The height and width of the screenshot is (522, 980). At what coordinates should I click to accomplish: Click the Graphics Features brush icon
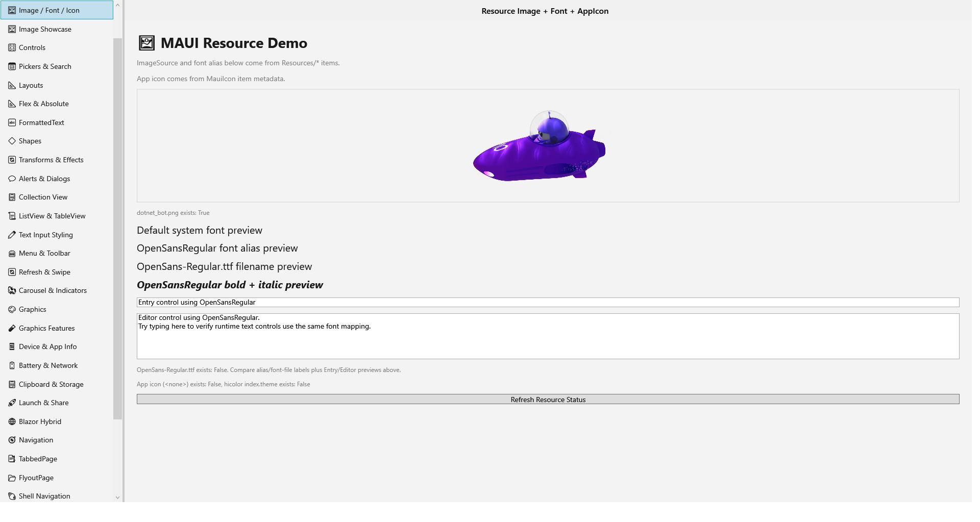12,328
